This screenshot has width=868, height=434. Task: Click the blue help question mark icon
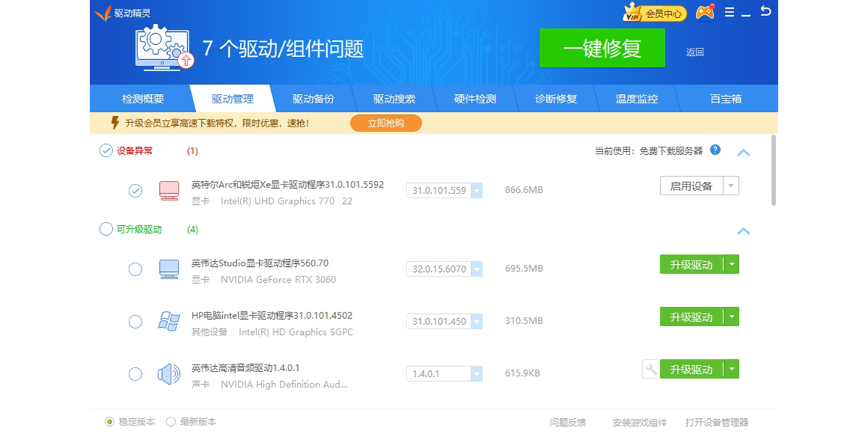pos(715,150)
